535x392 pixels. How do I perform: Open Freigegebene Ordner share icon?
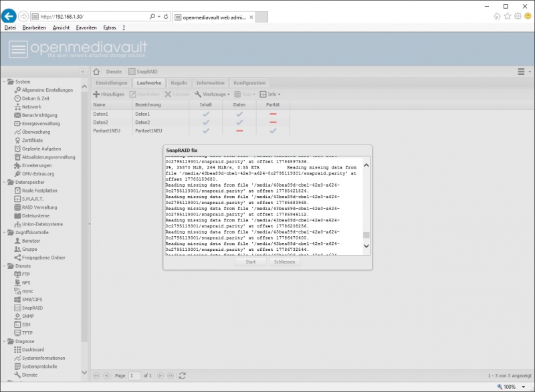tap(17, 258)
